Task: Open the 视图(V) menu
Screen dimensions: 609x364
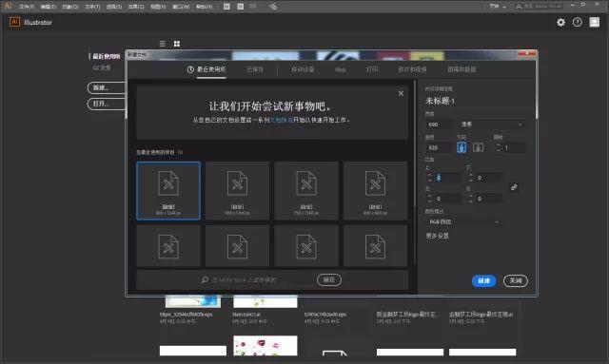Action: tap(158, 7)
